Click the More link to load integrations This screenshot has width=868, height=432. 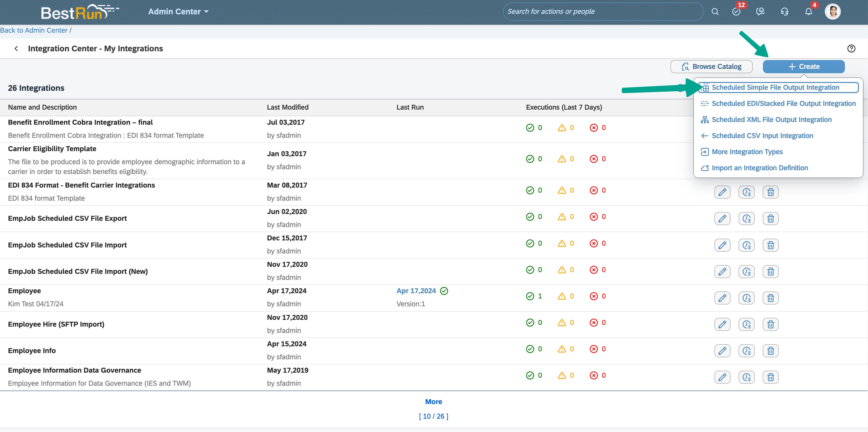(x=433, y=402)
